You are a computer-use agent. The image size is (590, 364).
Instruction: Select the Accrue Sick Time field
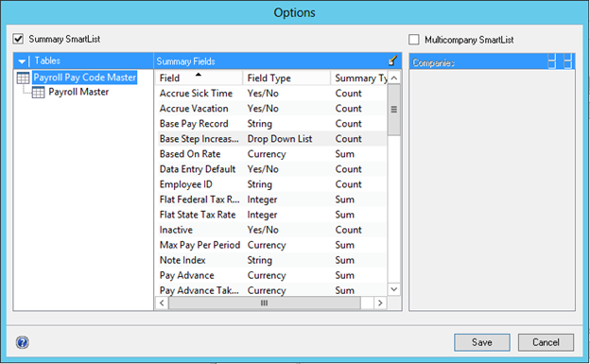(x=196, y=93)
